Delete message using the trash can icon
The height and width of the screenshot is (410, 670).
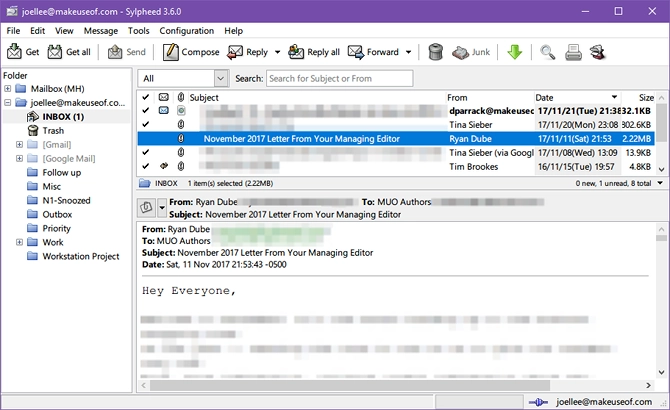tap(435, 52)
